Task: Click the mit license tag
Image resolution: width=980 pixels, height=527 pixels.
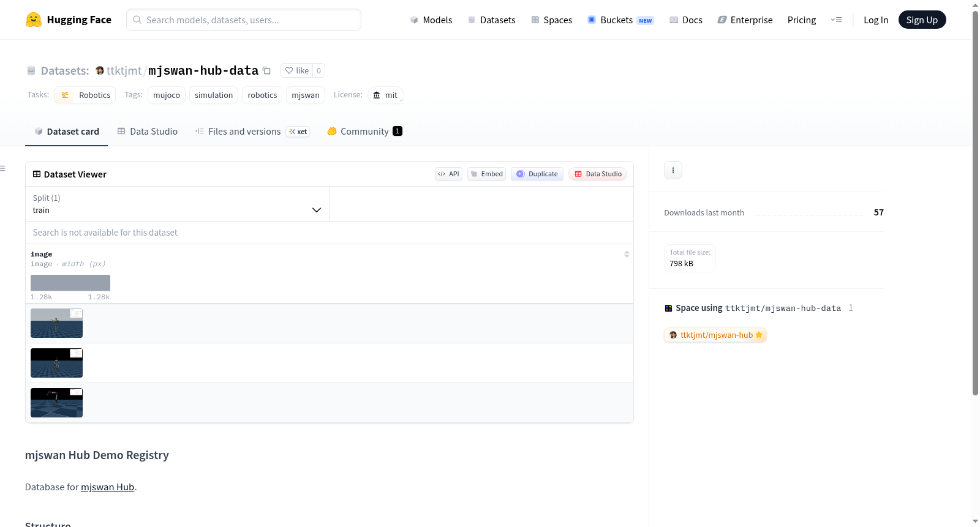Action: [386, 95]
